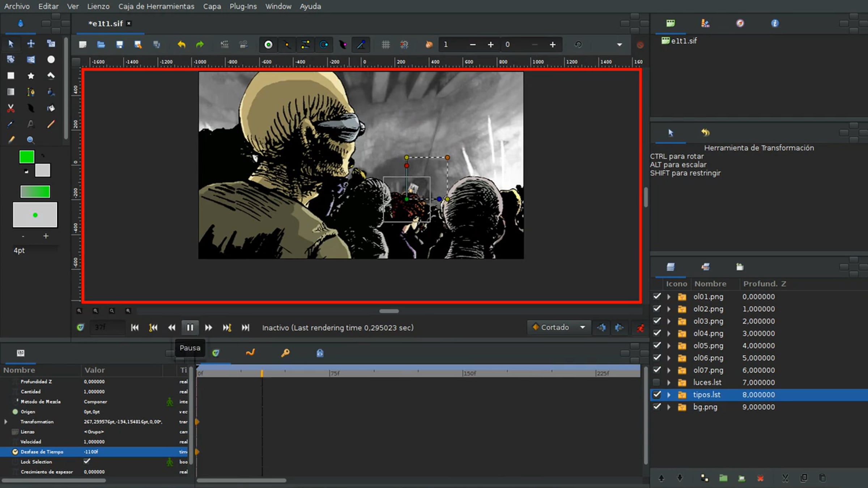
Task: Click the Undo arrow in toolbar
Action: click(x=182, y=44)
